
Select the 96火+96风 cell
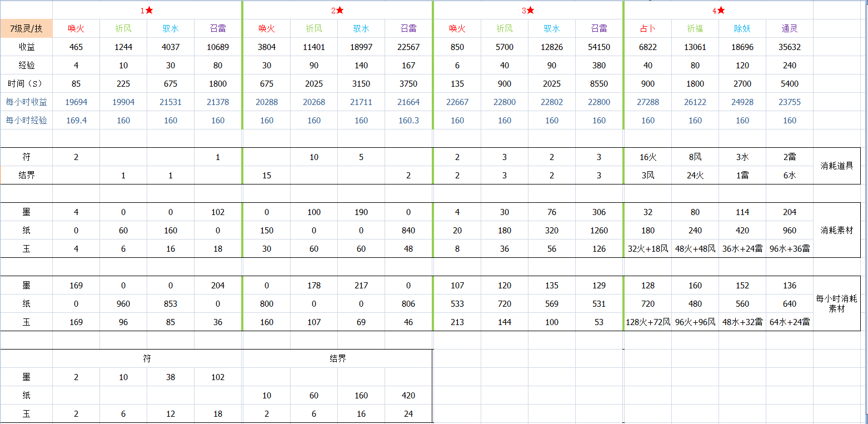pos(695,322)
